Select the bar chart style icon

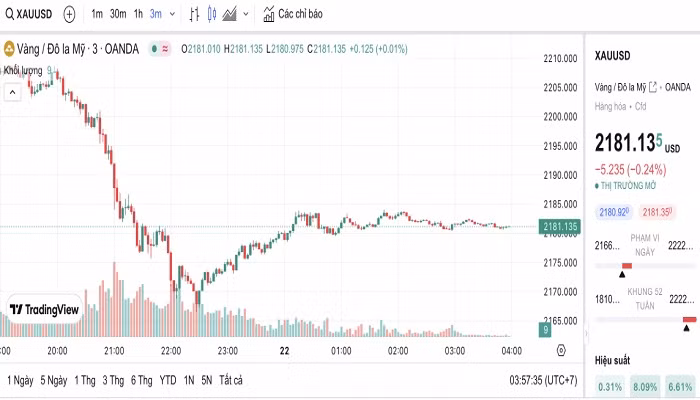point(194,15)
